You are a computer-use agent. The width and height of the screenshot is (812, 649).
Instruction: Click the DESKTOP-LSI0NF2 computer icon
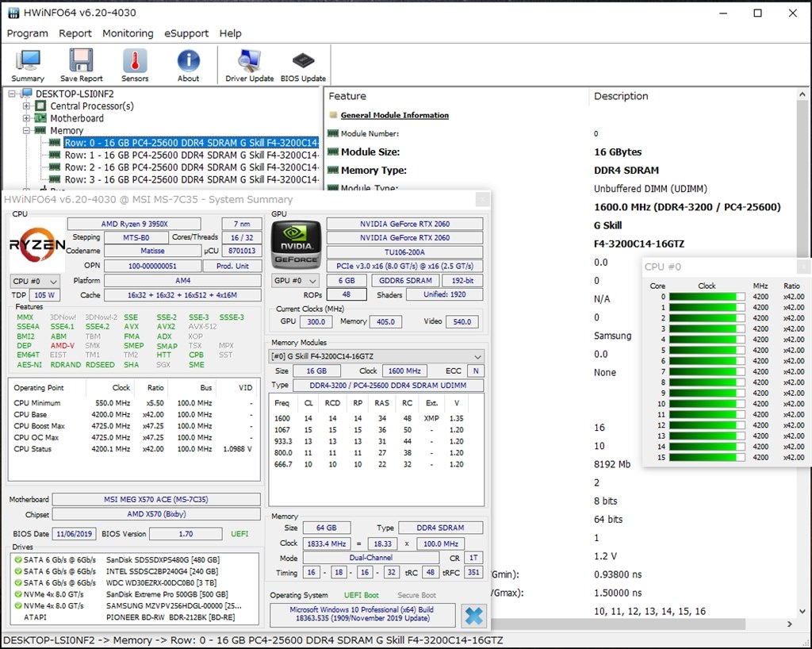(x=26, y=94)
